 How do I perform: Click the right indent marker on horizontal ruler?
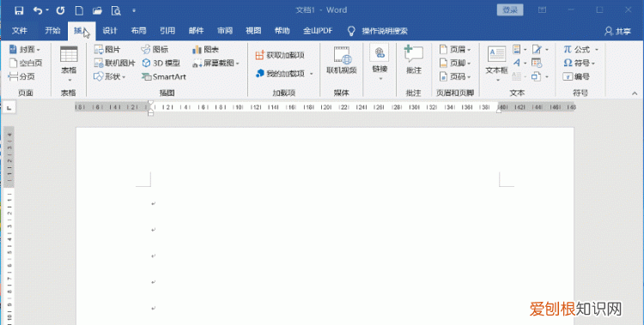click(499, 110)
